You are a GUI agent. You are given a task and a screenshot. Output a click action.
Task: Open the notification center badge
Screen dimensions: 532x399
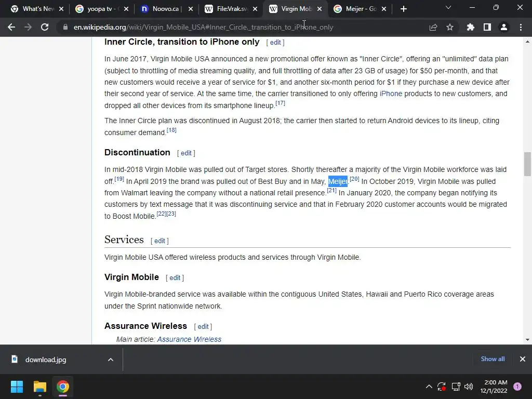[517, 387]
